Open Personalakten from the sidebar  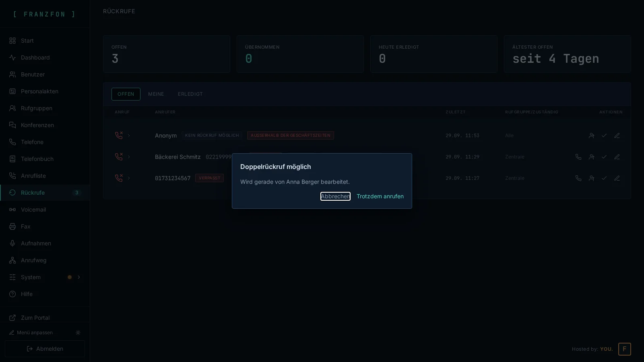(45, 91)
